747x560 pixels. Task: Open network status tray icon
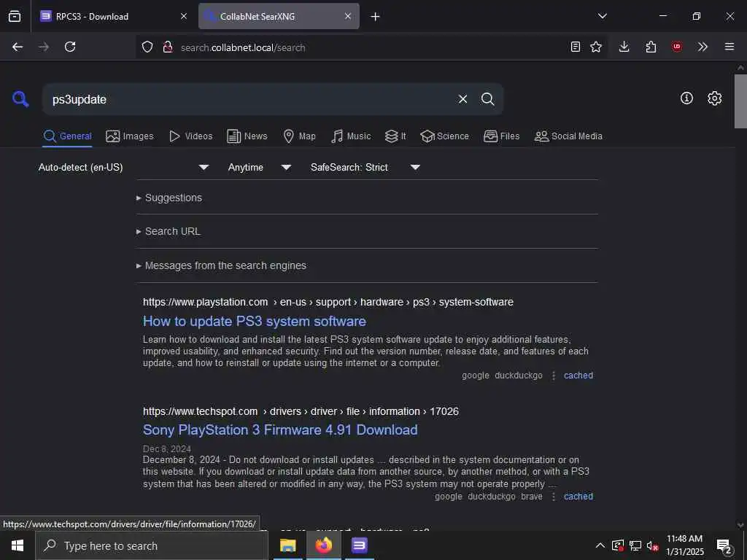pos(635,545)
